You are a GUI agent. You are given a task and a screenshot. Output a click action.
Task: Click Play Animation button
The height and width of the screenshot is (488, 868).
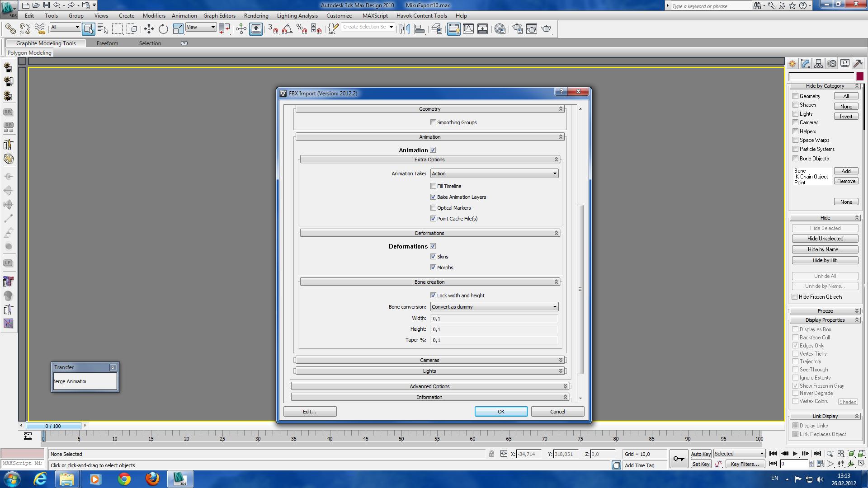click(x=795, y=454)
